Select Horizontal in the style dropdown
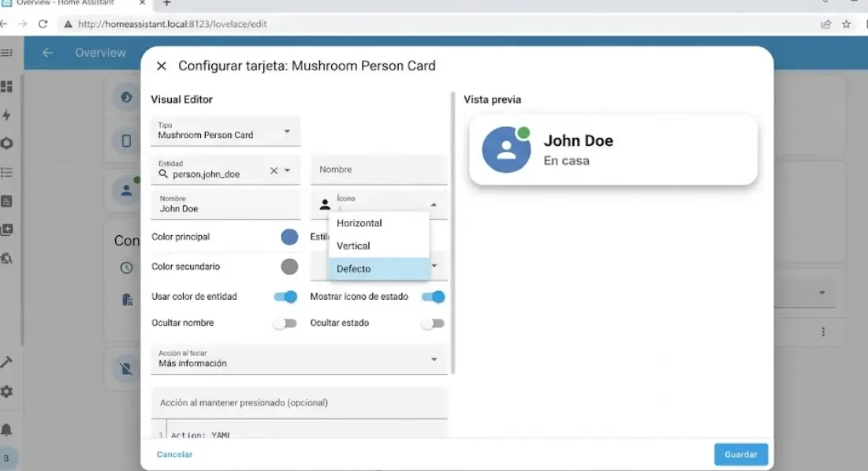The width and height of the screenshot is (868, 471). [359, 223]
